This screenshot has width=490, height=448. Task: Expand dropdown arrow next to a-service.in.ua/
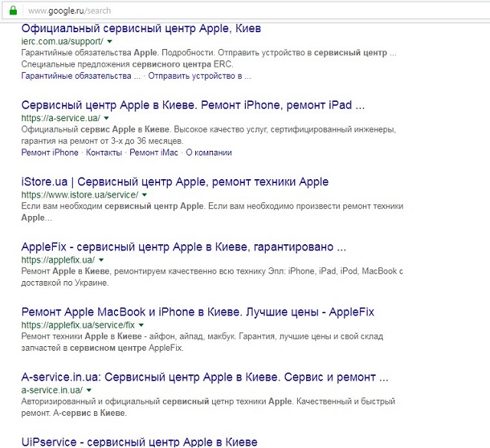click(89, 390)
